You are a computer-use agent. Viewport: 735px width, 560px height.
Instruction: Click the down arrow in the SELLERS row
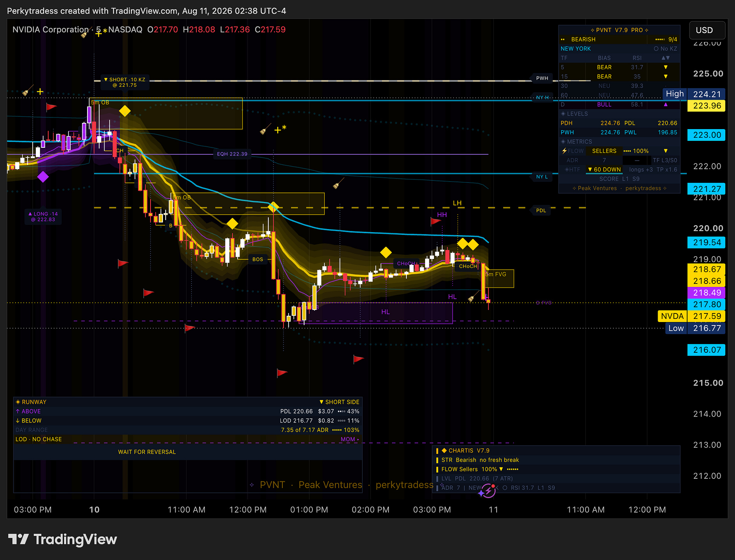665,151
